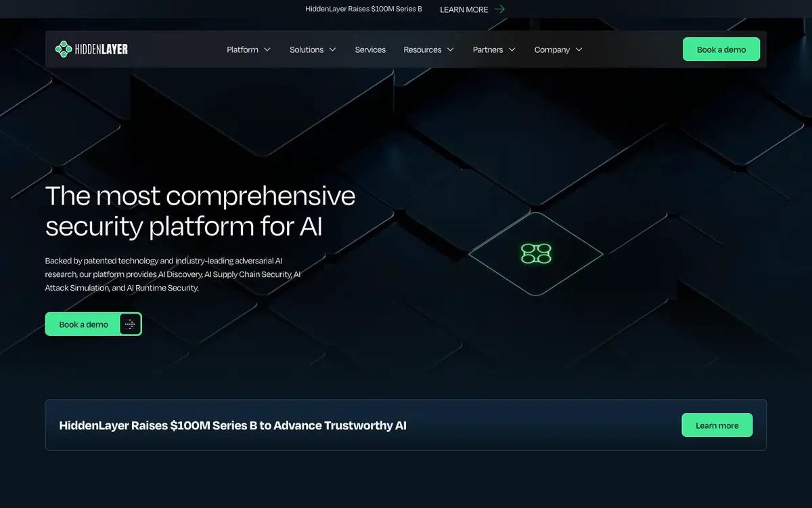Expand the Resources menu chevron

point(450,49)
